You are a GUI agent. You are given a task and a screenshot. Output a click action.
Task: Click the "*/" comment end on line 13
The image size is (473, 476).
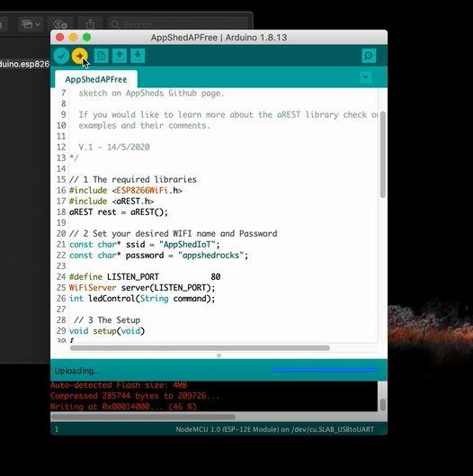coord(74,157)
